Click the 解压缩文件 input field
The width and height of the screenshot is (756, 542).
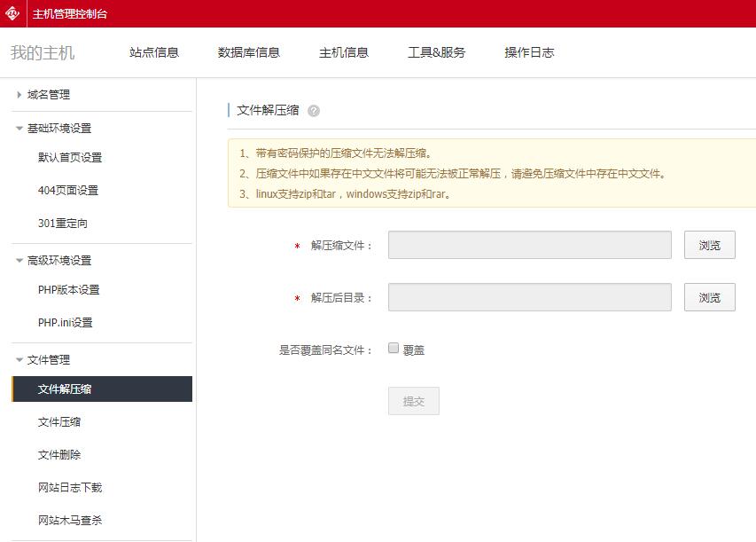530,245
